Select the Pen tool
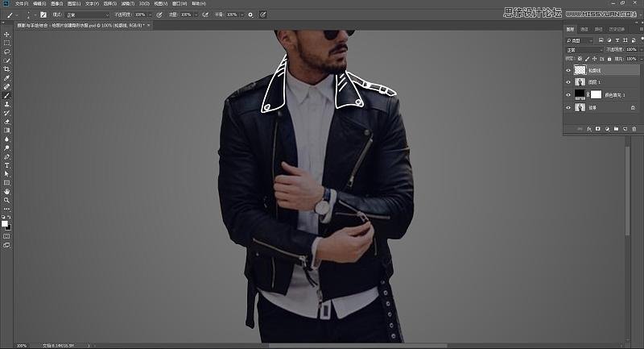Viewport: 644px width, 349px height. (x=6, y=157)
